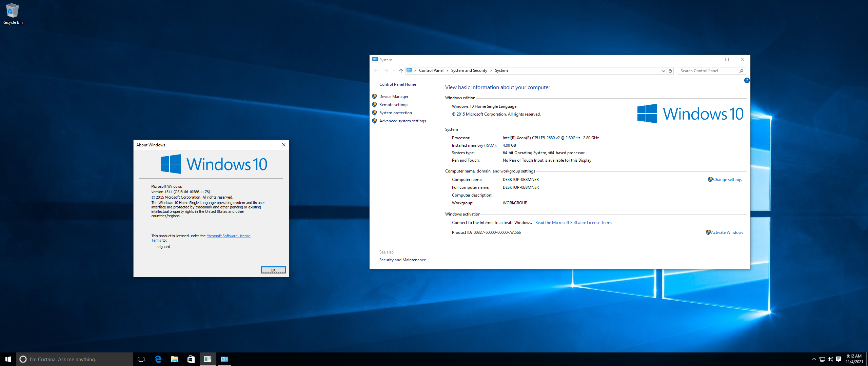The image size is (868, 366).
Task: Select System and Security breadcrumb
Action: (469, 70)
